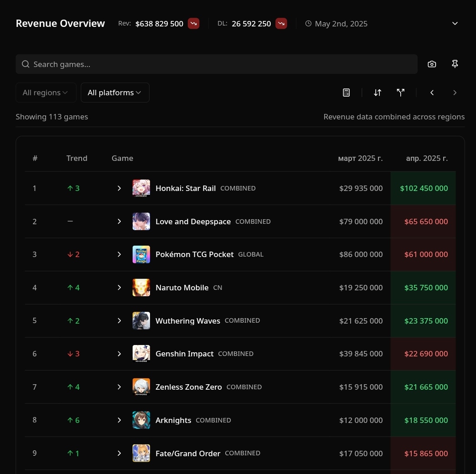Click Naruto Mobile game name
This screenshot has height=474, width=476.
(182, 288)
